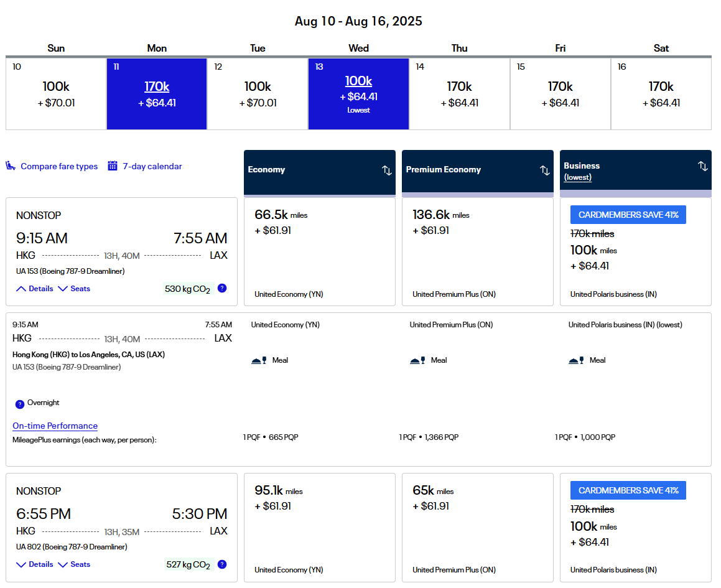Click the 527 kg CO2 emissions label

(188, 564)
